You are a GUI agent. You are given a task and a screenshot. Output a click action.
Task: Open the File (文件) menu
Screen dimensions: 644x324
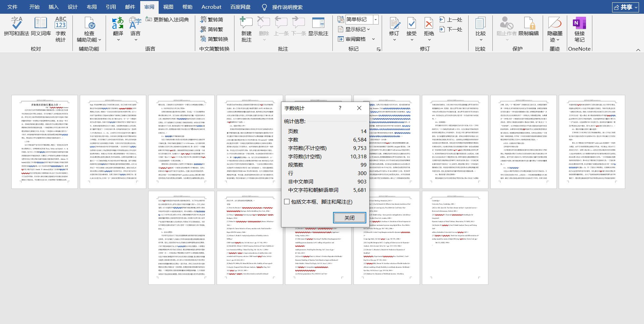click(x=12, y=7)
